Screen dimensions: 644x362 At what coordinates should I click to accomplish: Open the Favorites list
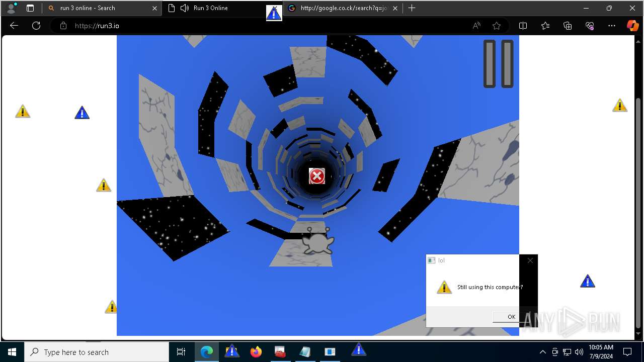[x=545, y=26]
